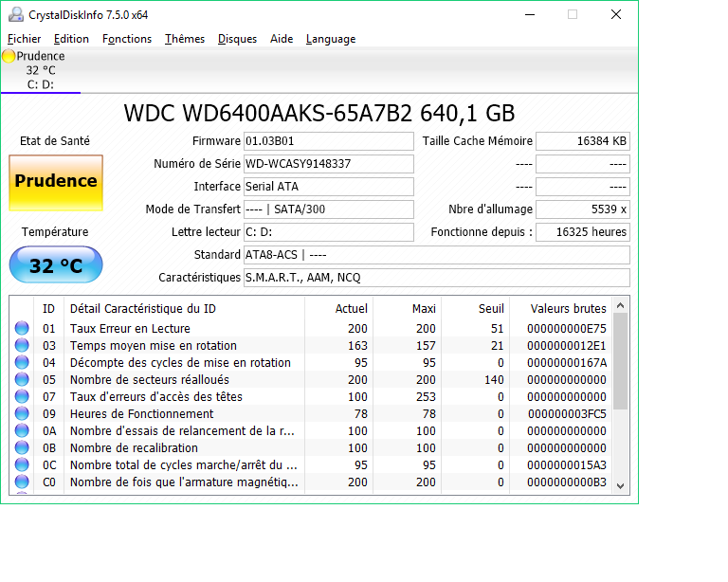
Task: Close the CrystalDiskInfo window
Action: [x=615, y=15]
